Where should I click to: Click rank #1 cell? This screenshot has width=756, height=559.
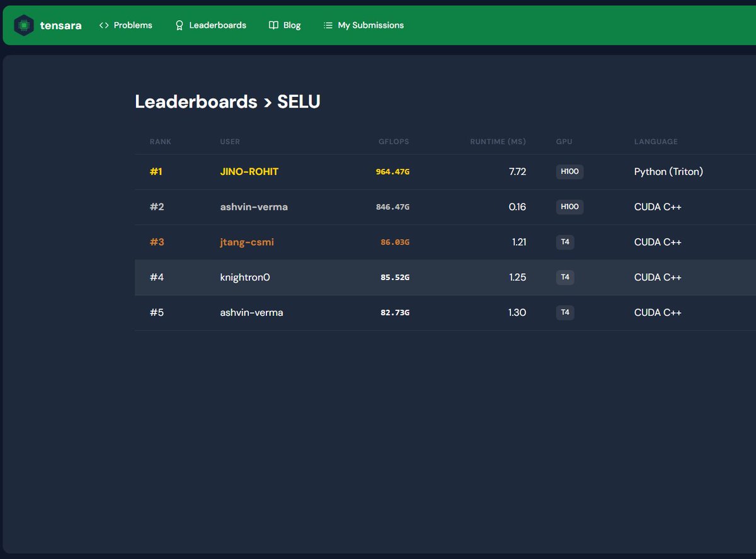[x=156, y=172]
